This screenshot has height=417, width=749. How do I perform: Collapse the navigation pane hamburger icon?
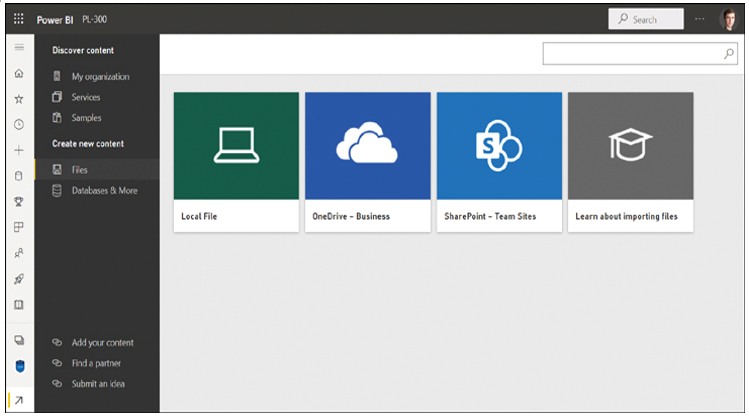[x=19, y=47]
